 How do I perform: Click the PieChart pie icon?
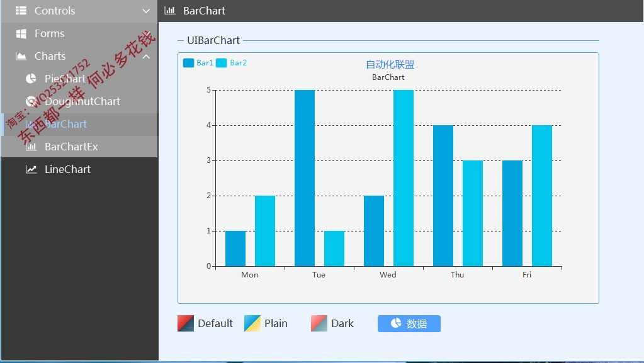(31, 79)
